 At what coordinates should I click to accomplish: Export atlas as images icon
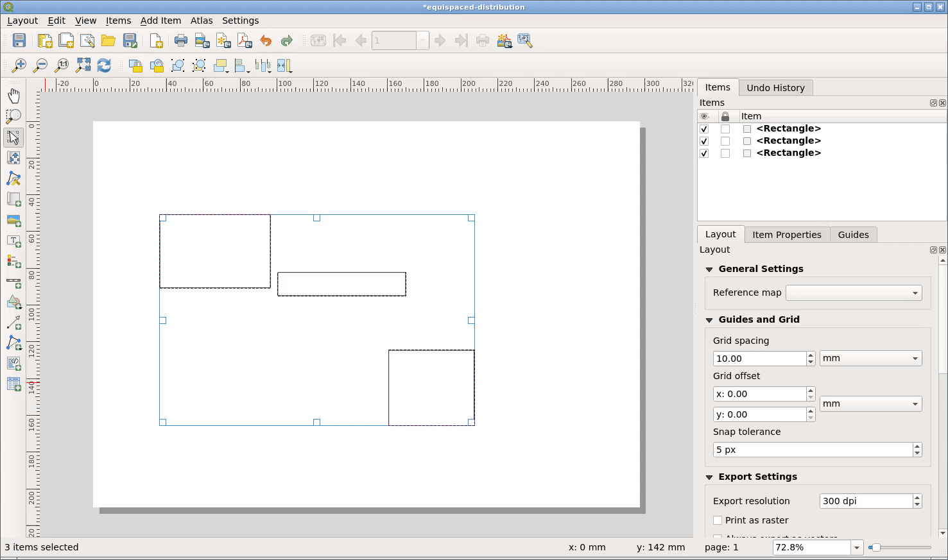504,40
